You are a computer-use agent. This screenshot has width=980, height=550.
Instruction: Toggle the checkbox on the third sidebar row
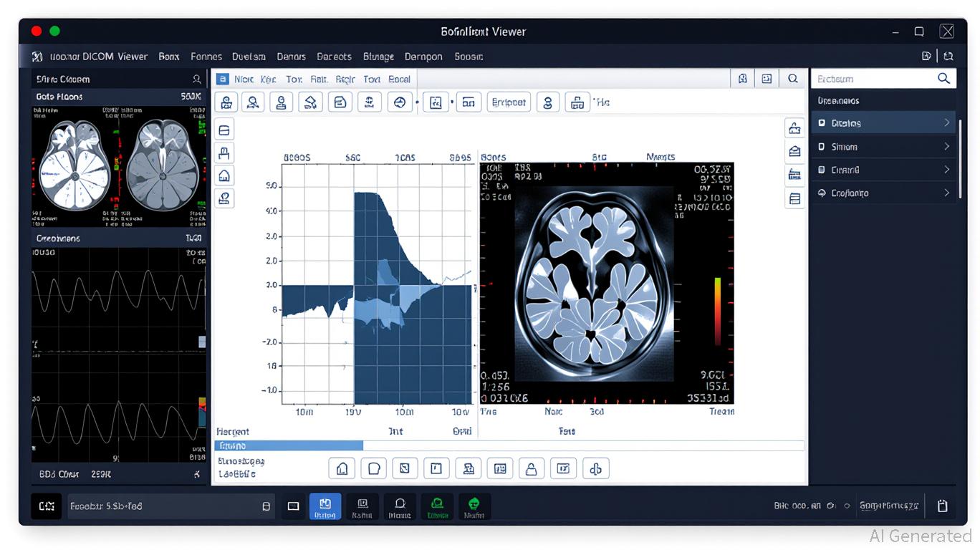822,170
